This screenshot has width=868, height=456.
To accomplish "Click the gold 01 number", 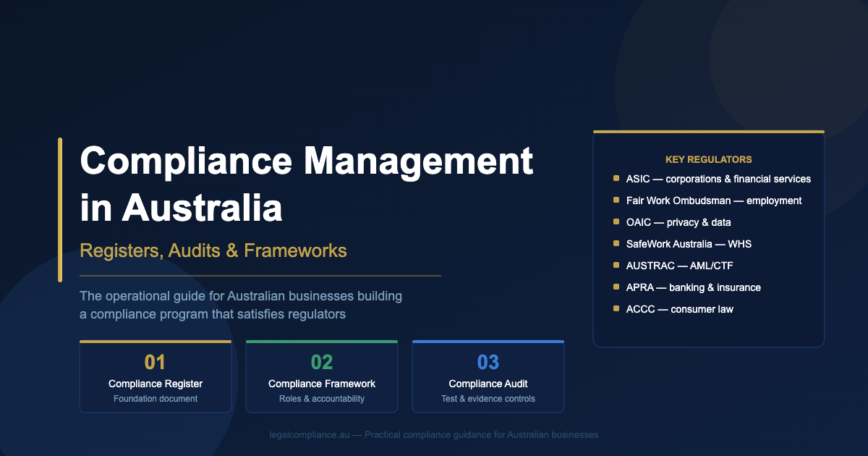I will pyautogui.click(x=156, y=362).
